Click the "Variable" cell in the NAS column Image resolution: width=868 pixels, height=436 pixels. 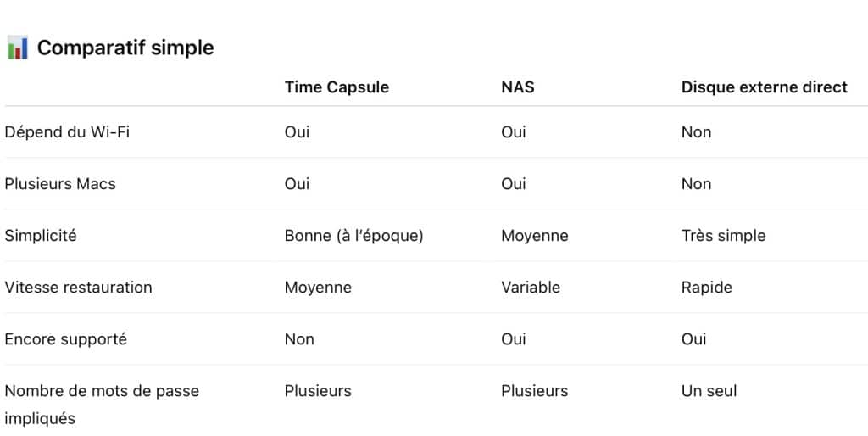[x=531, y=287]
